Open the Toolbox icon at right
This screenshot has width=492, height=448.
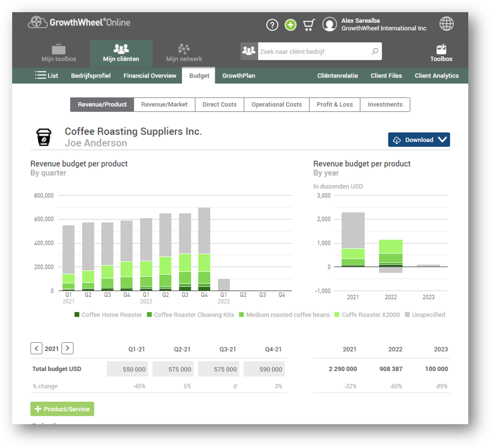coord(441,49)
